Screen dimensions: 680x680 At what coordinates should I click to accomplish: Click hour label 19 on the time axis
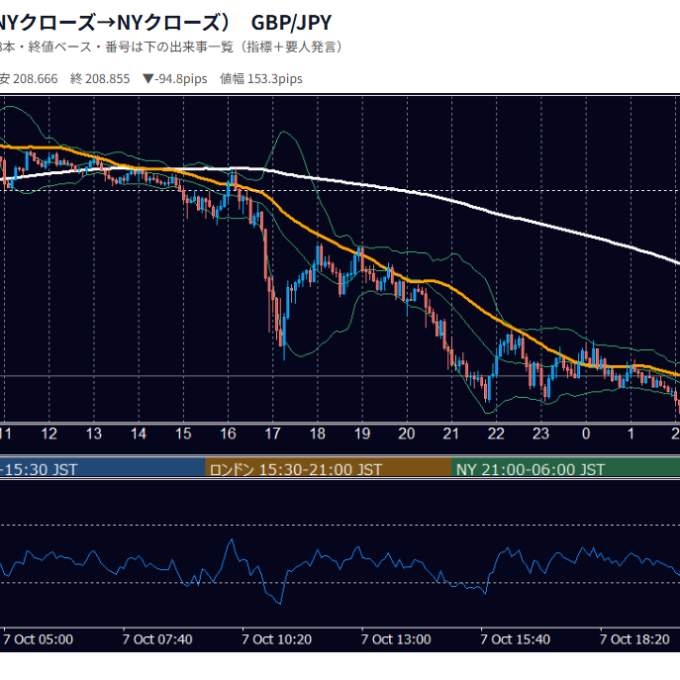pos(362,434)
